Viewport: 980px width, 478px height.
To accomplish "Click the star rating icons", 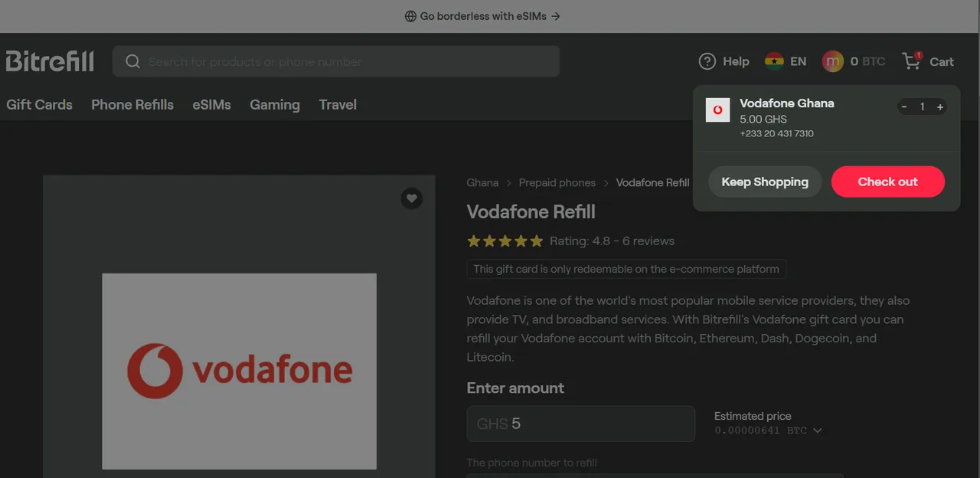I will click(x=505, y=241).
